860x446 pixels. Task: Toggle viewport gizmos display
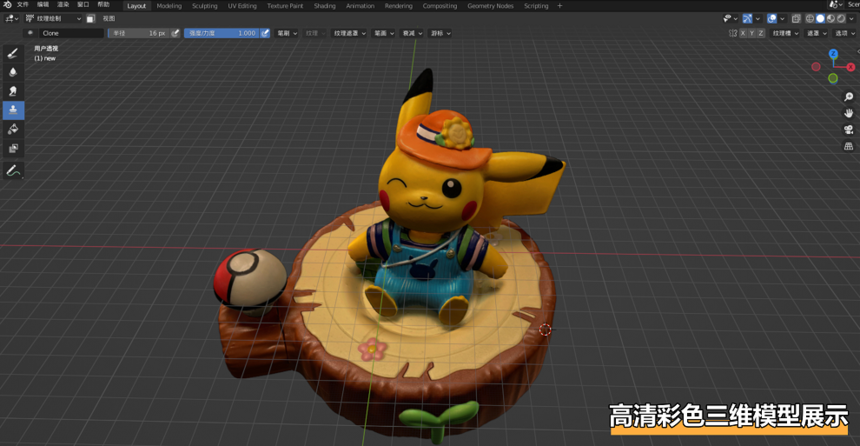[x=747, y=19]
